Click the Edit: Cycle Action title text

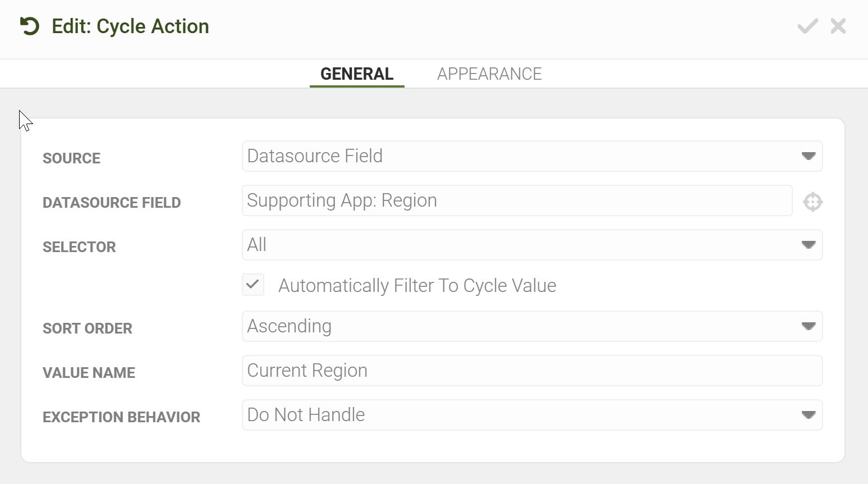(x=130, y=26)
